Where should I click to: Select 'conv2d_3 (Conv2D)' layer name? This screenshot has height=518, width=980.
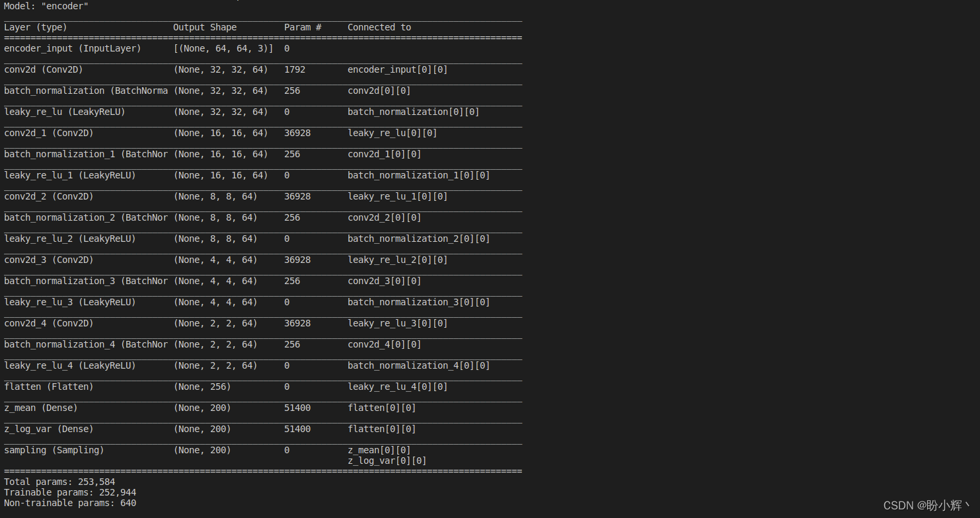(x=49, y=260)
